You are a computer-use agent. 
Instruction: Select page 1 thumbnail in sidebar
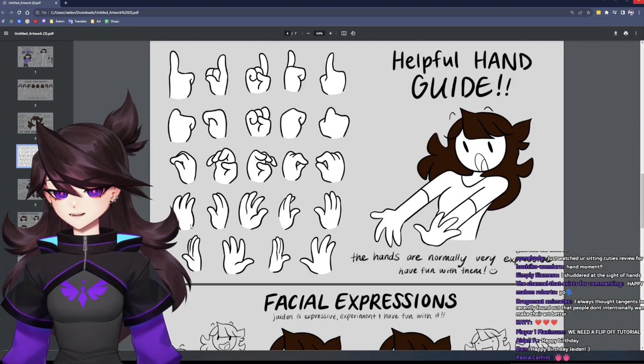[x=35, y=57]
